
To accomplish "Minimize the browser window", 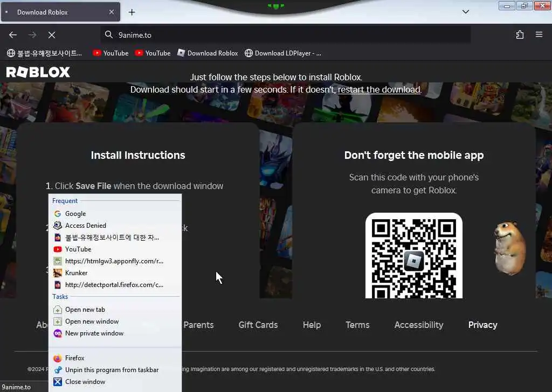I will 507,5.
